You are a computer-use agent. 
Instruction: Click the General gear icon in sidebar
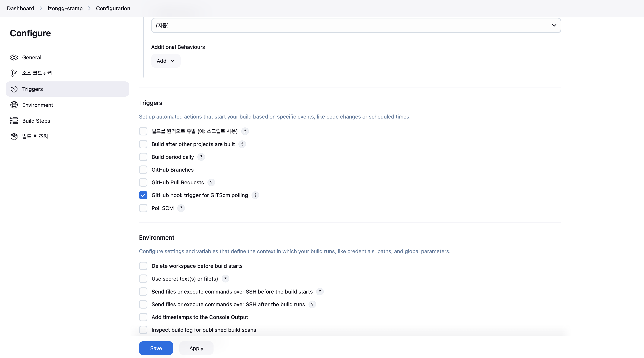[x=14, y=57]
